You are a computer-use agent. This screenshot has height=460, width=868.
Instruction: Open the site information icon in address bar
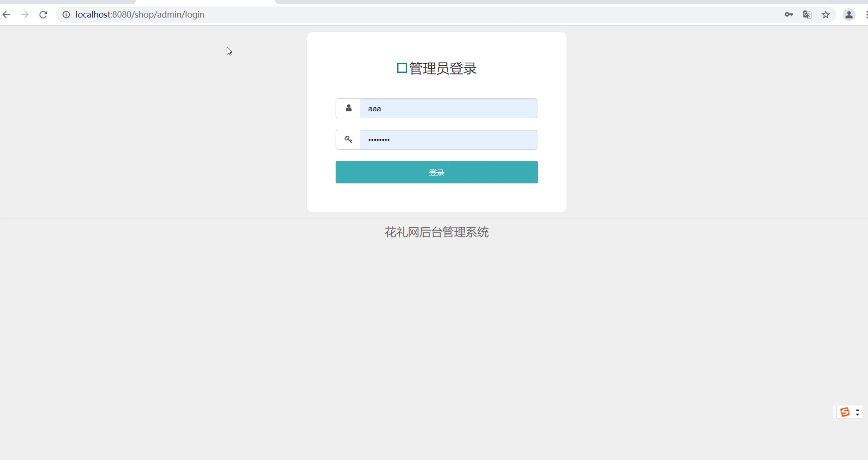pyautogui.click(x=66, y=15)
